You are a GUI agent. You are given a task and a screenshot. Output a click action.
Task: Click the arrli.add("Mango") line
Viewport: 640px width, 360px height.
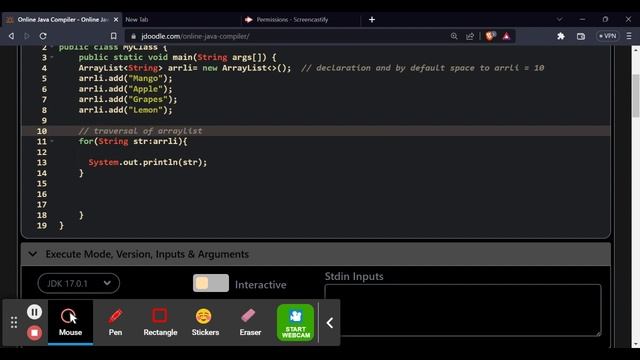click(x=126, y=78)
